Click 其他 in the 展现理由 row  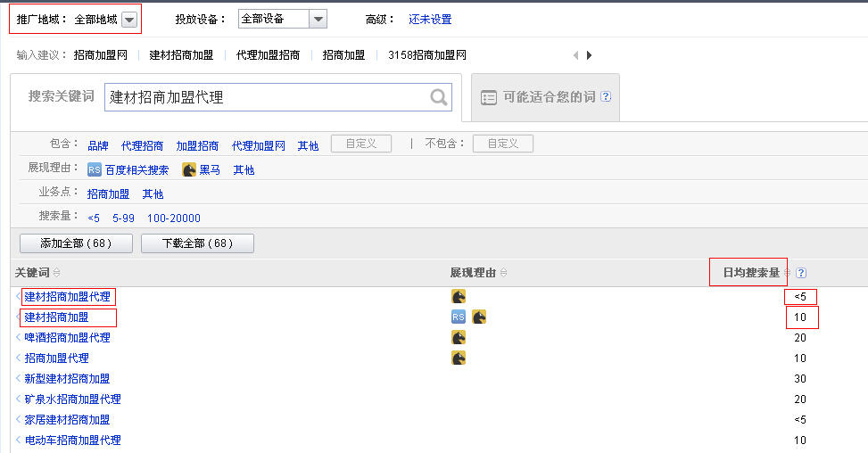coord(244,169)
